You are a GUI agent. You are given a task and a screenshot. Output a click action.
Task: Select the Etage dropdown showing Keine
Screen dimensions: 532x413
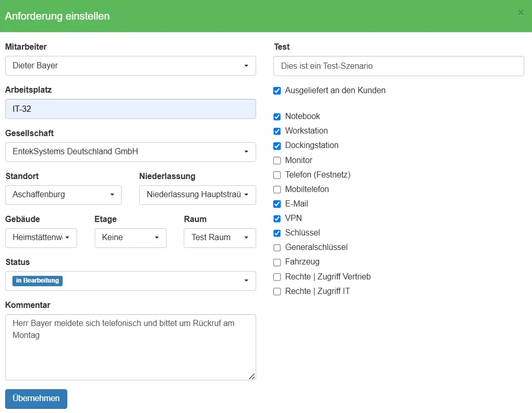tap(130, 238)
